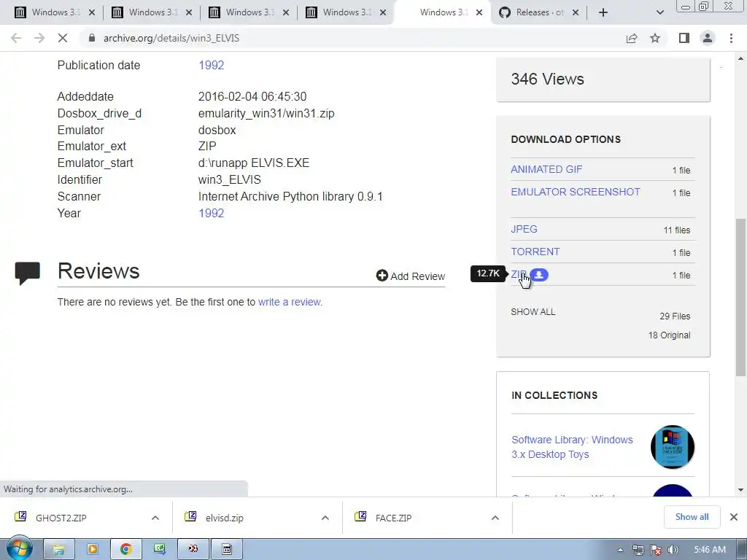Open a new browser tab

pos(603,12)
